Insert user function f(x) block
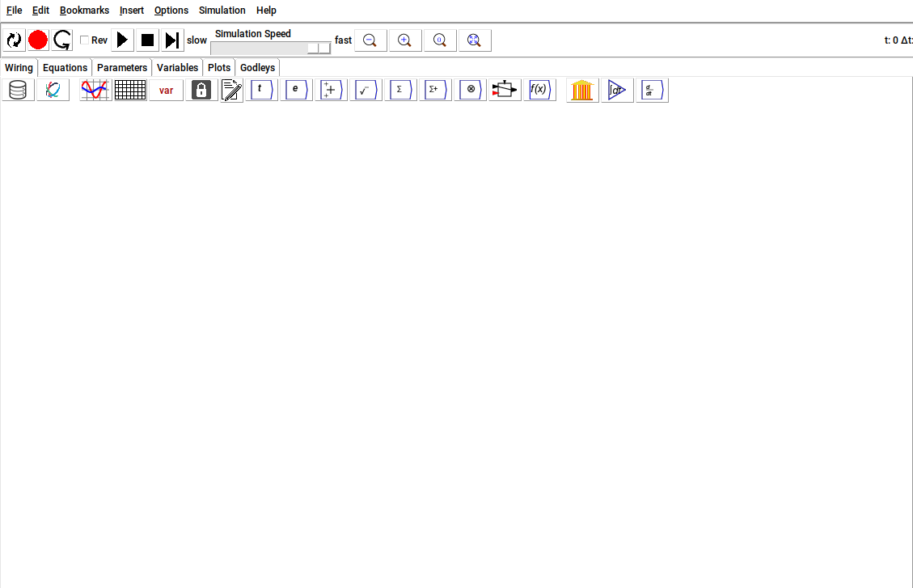 (539, 91)
